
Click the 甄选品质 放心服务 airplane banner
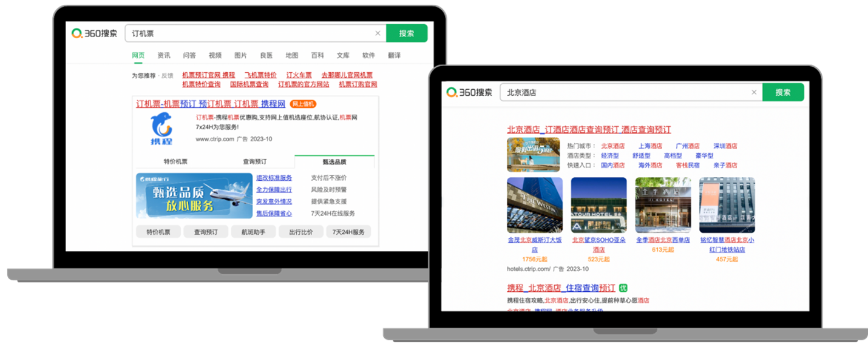pos(194,196)
